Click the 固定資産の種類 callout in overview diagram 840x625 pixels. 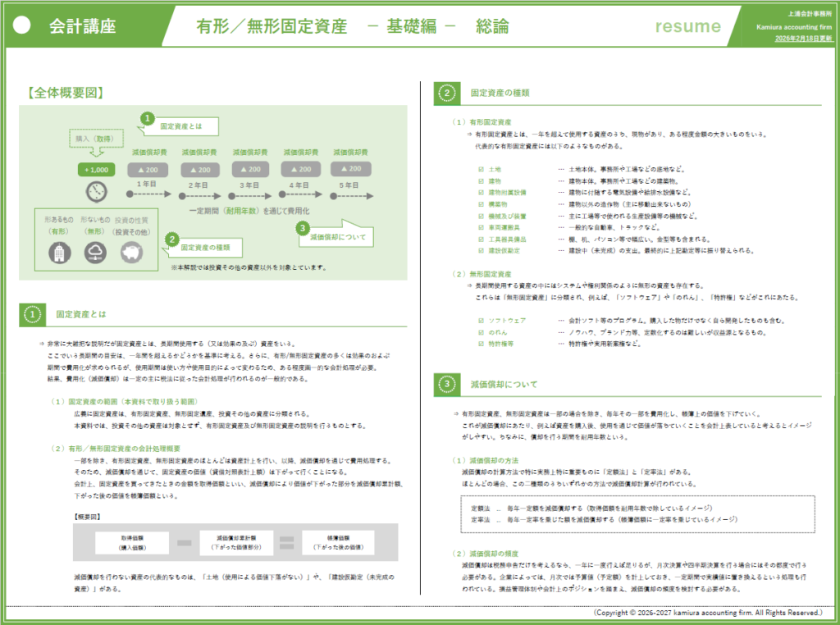pos(206,246)
